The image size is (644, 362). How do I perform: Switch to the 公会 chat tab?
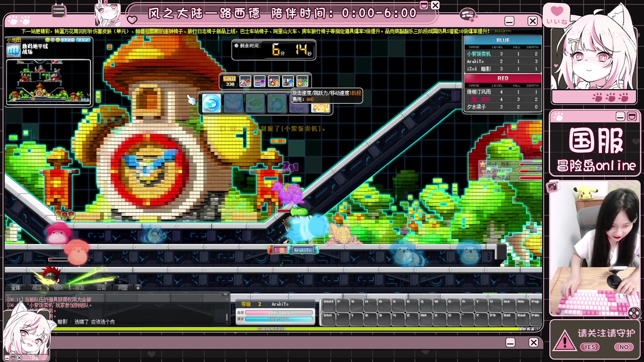coord(101,288)
